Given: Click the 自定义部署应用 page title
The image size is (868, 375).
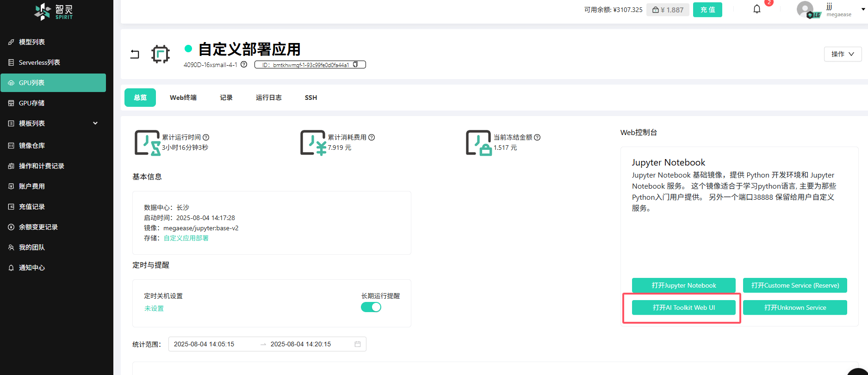Looking at the screenshot, I should pos(249,49).
